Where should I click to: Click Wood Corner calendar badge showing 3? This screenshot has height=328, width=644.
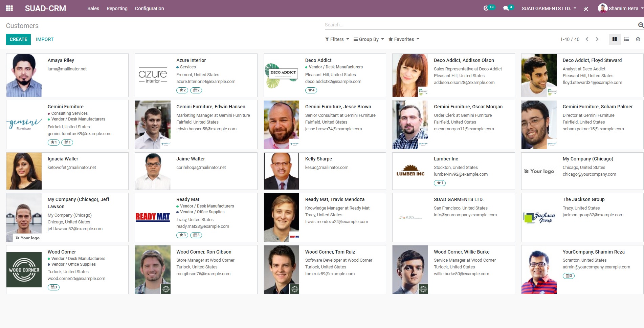(x=54, y=287)
